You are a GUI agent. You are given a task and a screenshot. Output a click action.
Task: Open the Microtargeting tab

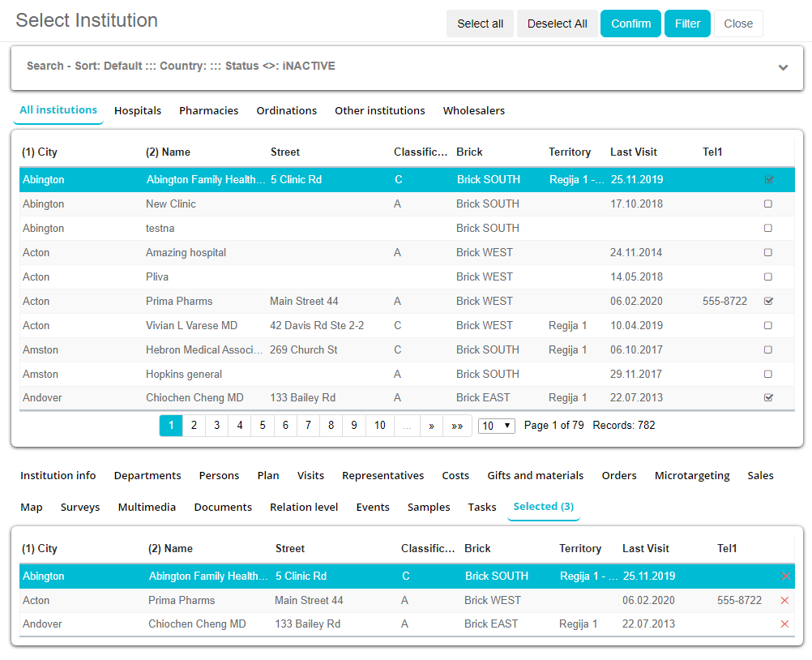pos(692,476)
